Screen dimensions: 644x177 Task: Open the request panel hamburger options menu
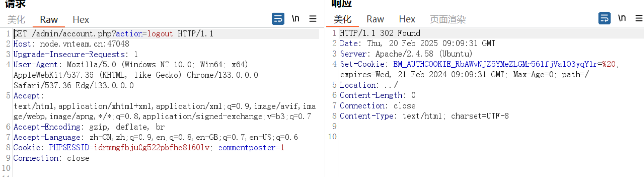click(x=313, y=19)
